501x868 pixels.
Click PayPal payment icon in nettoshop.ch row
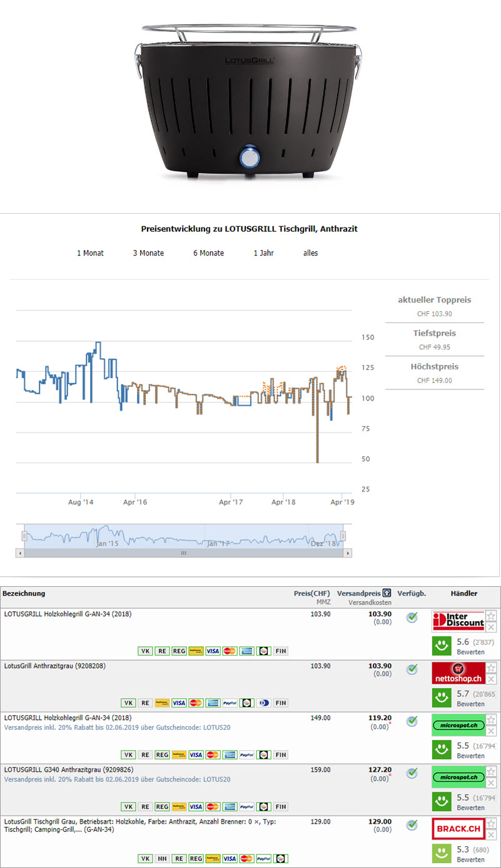click(x=230, y=703)
